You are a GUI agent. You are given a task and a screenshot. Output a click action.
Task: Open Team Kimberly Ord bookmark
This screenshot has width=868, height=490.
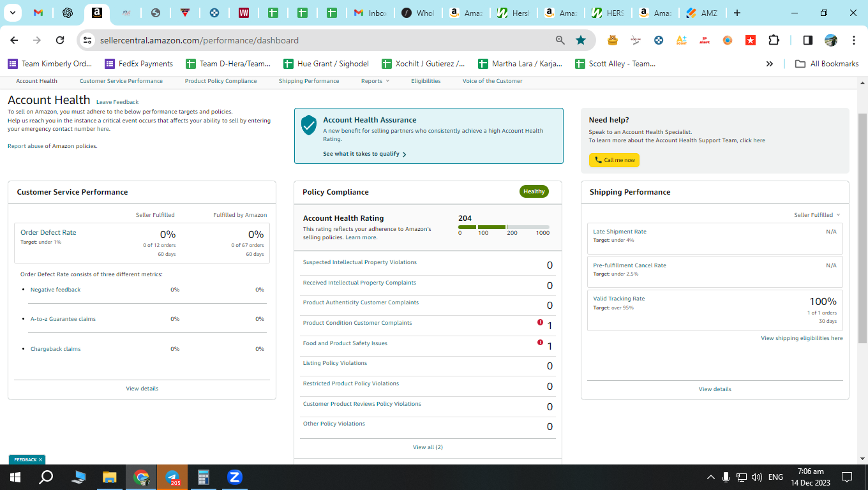click(x=50, y=64)
